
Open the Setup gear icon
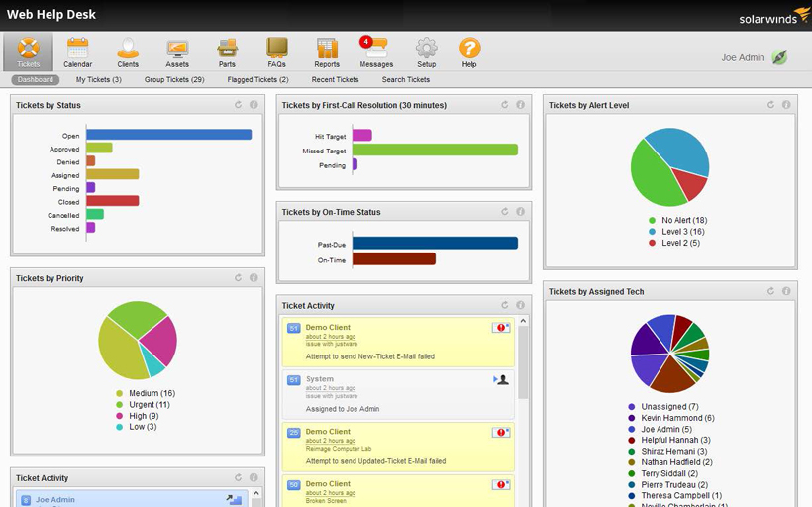[426, 49]
